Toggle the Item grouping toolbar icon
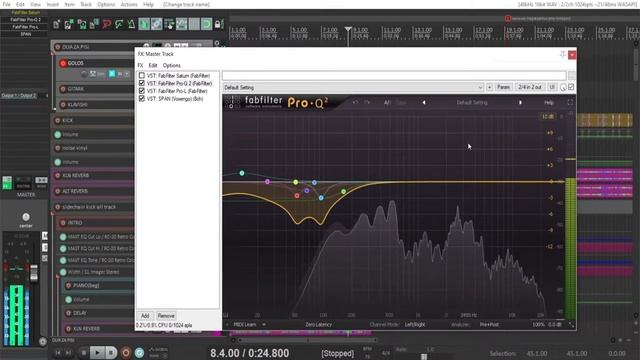 coord(156,24)
